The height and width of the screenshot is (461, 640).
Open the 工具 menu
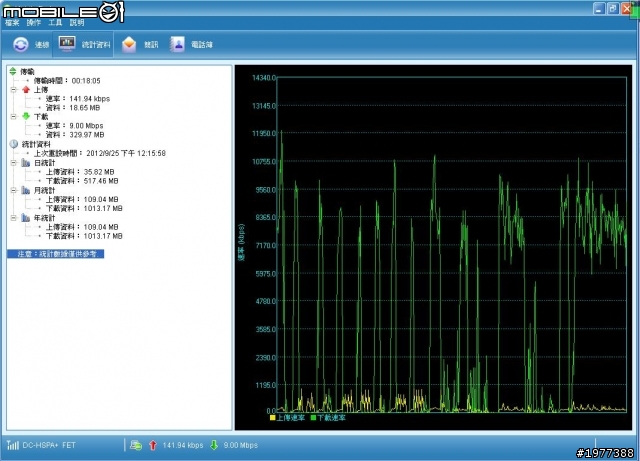coord(55,23)
